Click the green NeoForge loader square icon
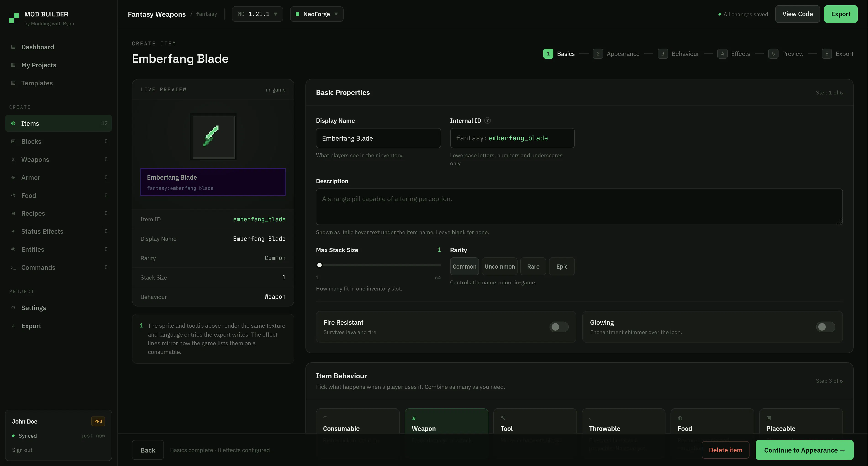 tap(297, 14)
